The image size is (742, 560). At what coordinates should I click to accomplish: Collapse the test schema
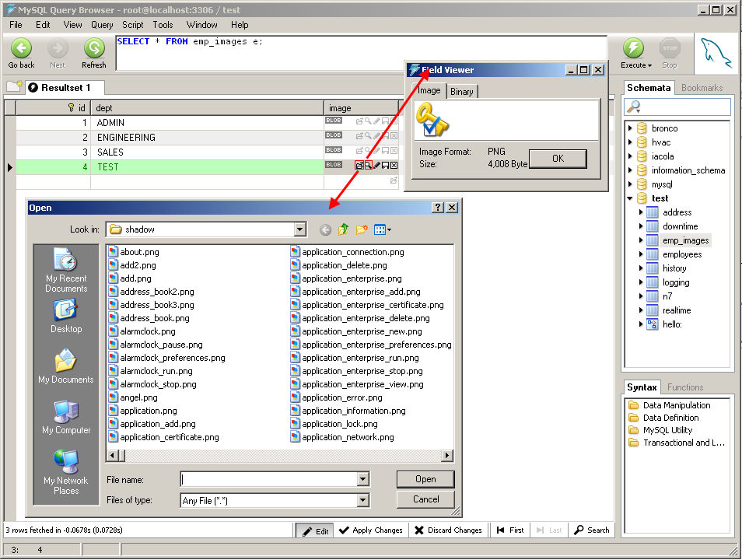point(630,198)
